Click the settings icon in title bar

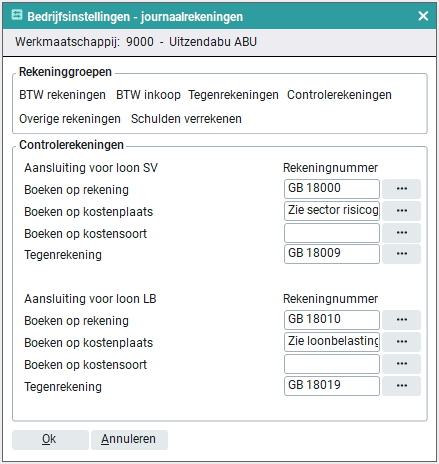click(17, 15)
